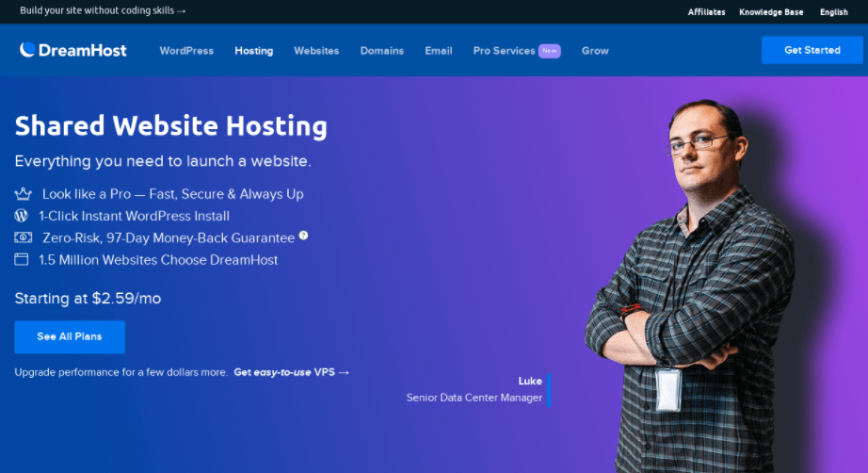868x473 pixels.
Task: Click the Senior Data Center Manager caption
Action: (474, 398)
